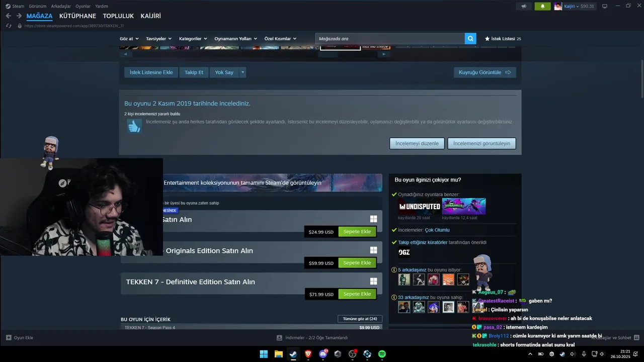Viewport: 644px width, 362px height.
Task: Open the Özel Kısımlar dropdown
Action: pyautogui.click(x=280, y=39)
